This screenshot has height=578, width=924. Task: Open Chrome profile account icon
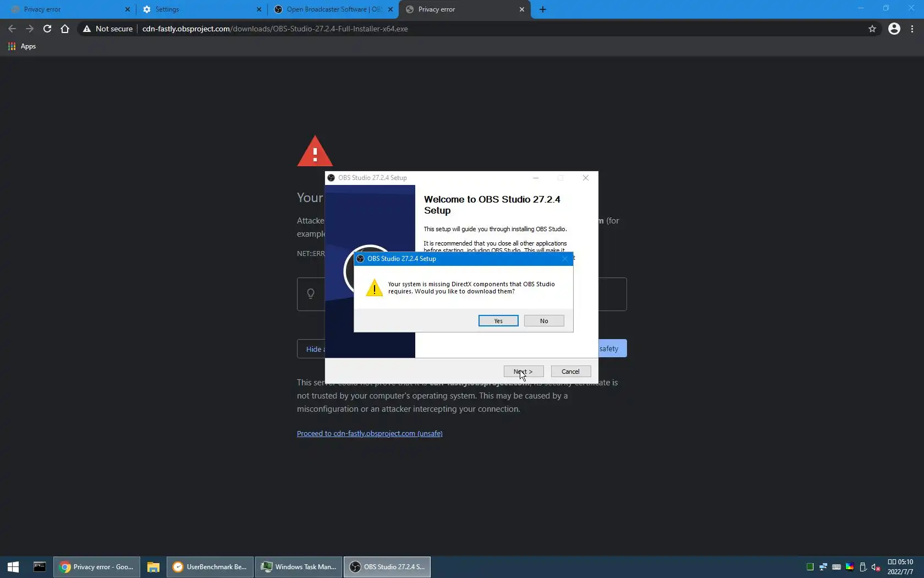pyautogui.click(x=894, y=29)
